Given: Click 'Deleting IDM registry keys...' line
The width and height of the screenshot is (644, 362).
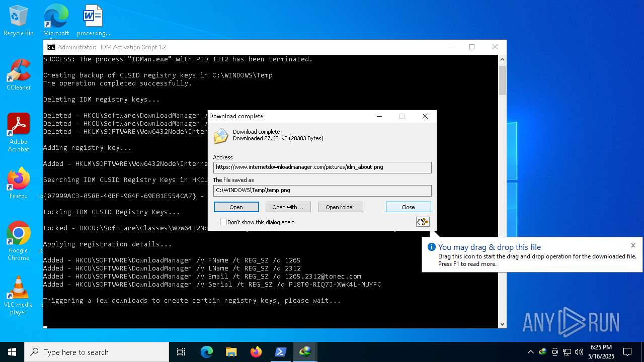Looking at the screenshot, I should click(102, 100).
